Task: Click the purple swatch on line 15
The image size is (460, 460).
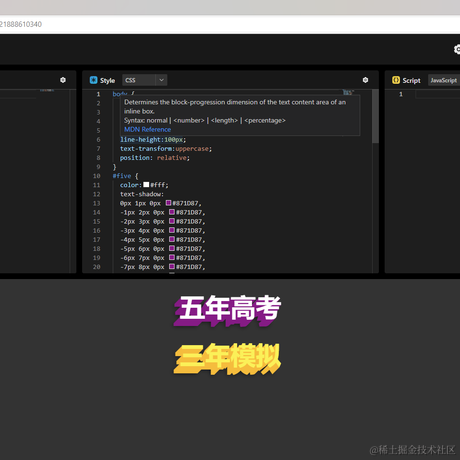Action: [x=172, y=221]
